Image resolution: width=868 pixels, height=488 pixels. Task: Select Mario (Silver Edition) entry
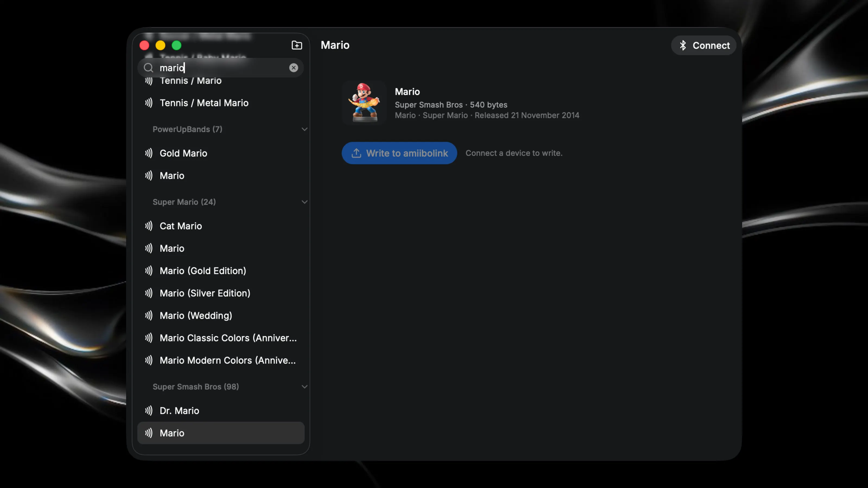(221, 293)
